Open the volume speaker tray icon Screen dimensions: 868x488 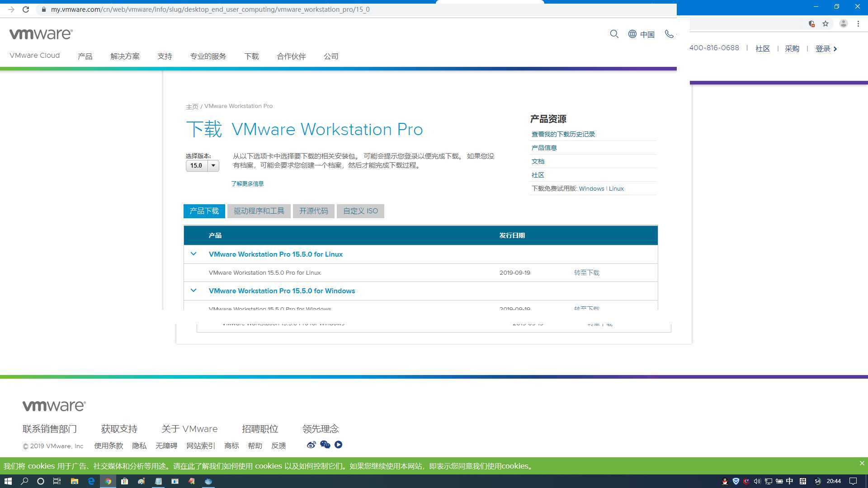pyautogui.click(x=757, y=481)
